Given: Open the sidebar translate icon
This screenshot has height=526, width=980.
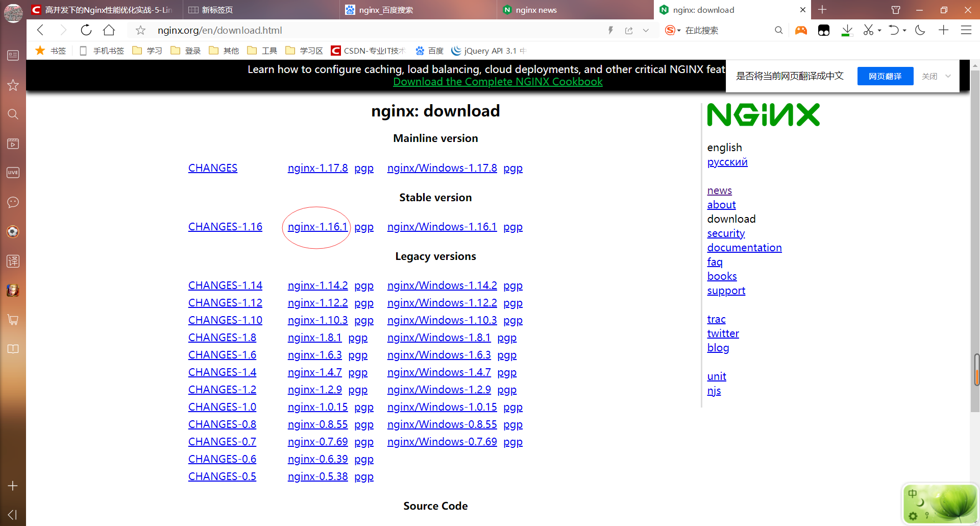Looking at the screenshot, I should [13, 261].
